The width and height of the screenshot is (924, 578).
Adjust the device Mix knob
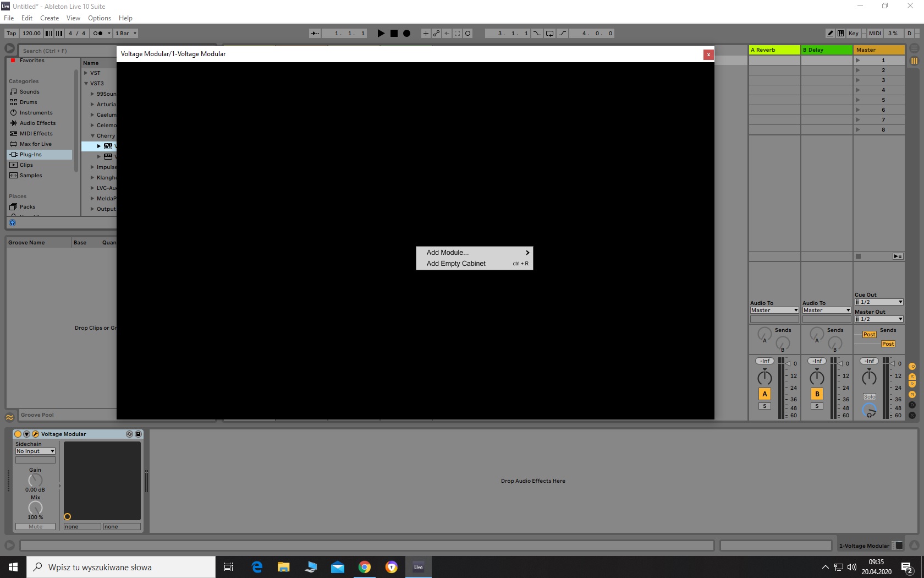coord(35,508)
